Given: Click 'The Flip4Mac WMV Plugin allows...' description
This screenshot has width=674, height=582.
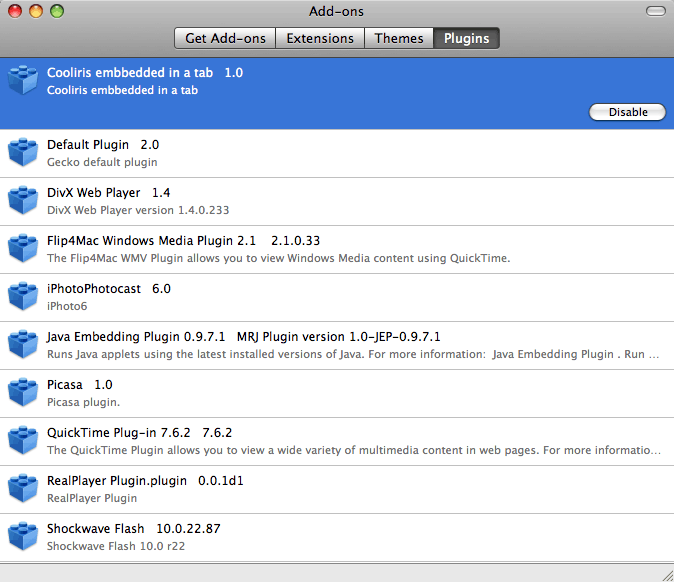Looking at the screenshot, I should [279, 258].
